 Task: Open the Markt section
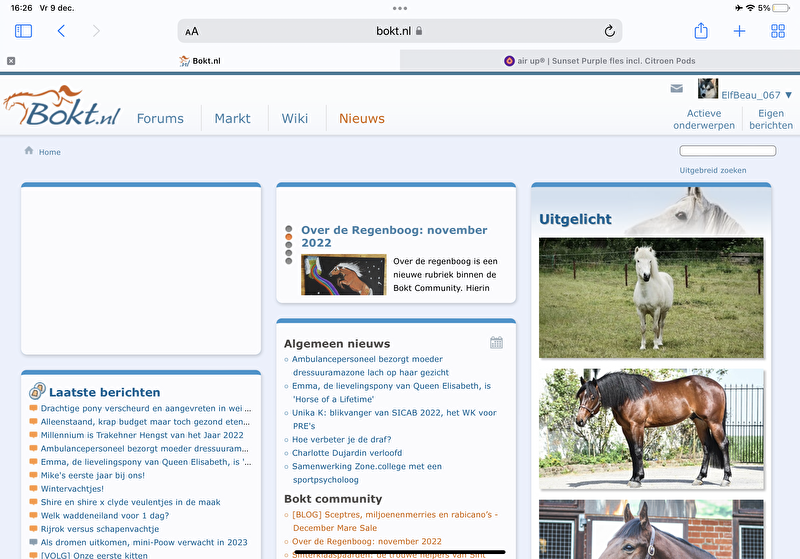tap(232, 118)
